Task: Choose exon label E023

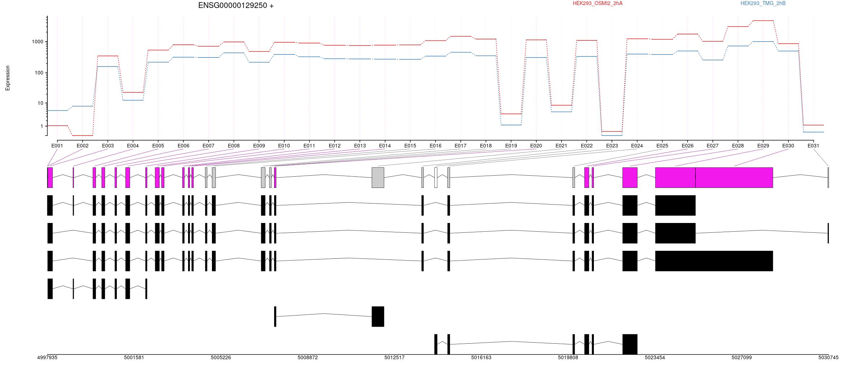Action: pos(612,146)
